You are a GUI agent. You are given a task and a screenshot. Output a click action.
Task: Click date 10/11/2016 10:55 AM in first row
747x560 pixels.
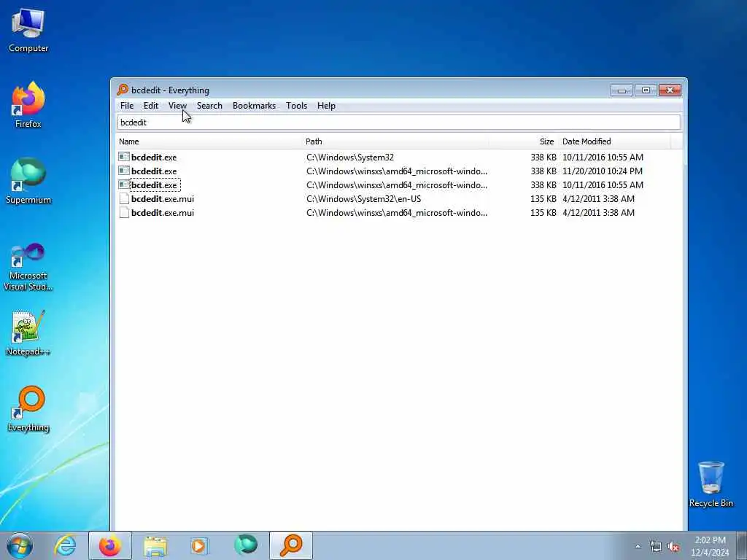603,157
